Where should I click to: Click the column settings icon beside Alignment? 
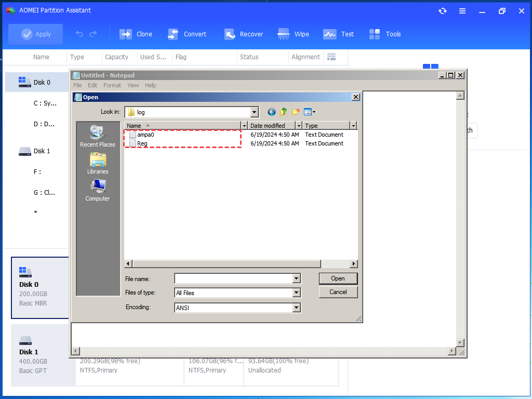(331, 57)
